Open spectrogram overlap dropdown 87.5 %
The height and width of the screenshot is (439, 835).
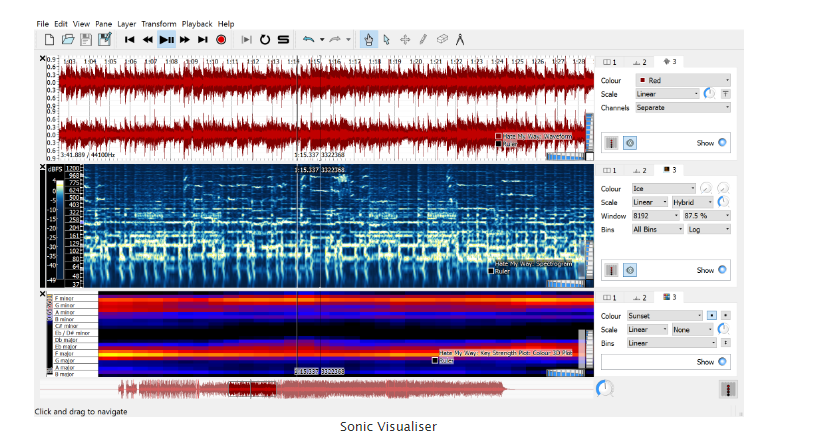click(706, 216)
